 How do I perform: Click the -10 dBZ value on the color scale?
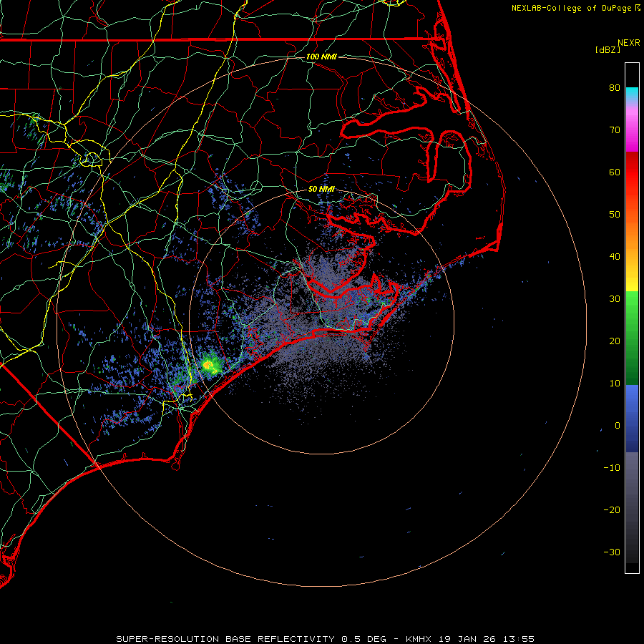612,468
